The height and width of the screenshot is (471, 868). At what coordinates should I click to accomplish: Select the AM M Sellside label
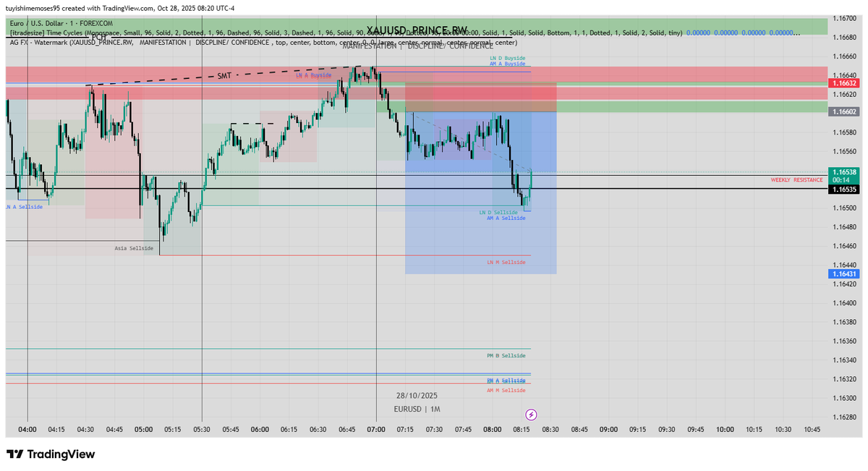506,391
